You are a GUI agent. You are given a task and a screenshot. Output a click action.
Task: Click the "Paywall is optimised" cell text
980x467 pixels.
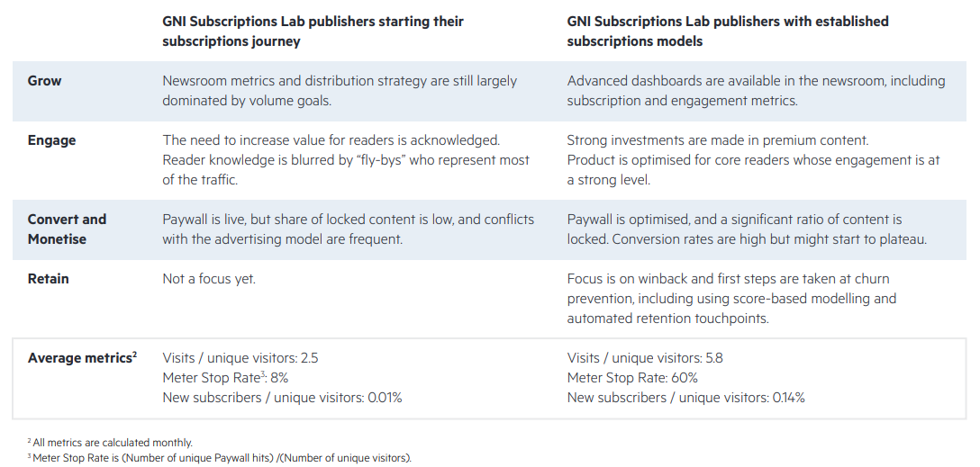[x=747, y=229]
